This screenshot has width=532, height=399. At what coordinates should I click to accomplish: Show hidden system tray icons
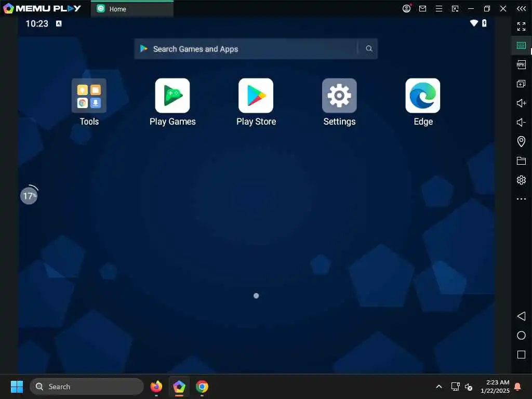[x=438, y=387]
